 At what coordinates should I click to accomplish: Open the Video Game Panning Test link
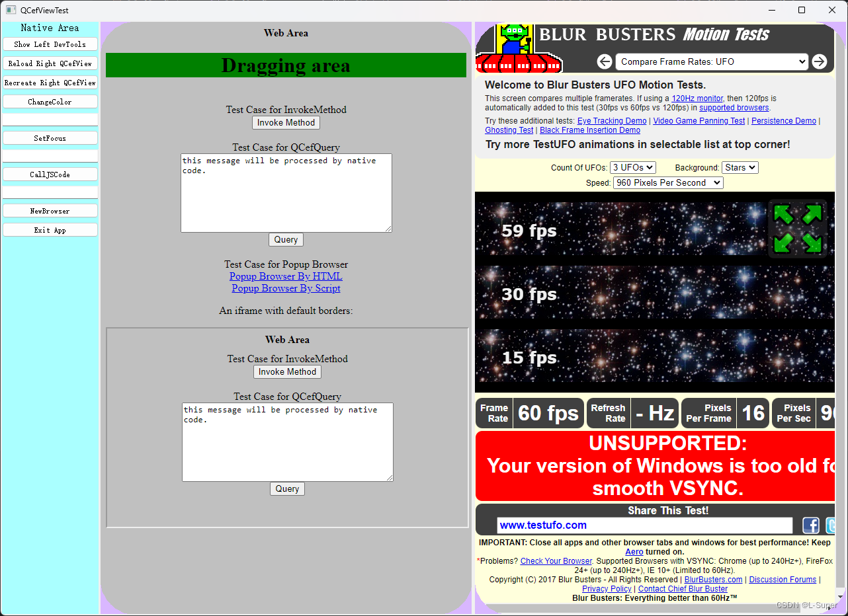click(x=699, y=121)
